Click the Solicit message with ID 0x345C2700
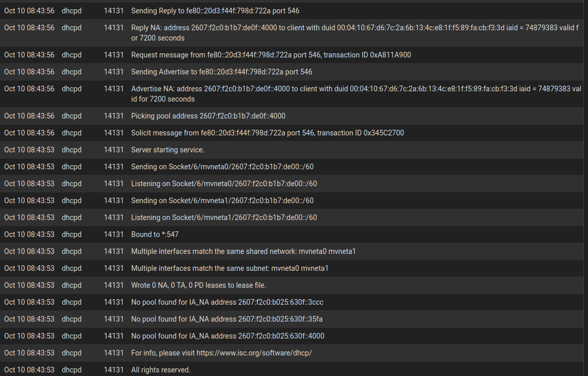Image resolution: width=588 pixels, height=376 pixels. click(267, 133)
